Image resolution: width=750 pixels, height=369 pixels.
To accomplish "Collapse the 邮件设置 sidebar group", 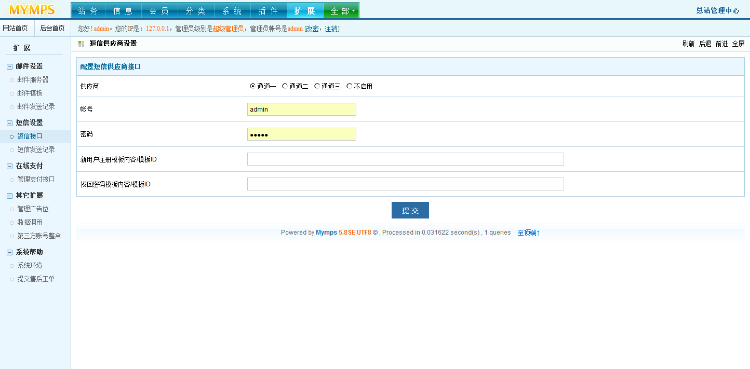I will 10,67.
